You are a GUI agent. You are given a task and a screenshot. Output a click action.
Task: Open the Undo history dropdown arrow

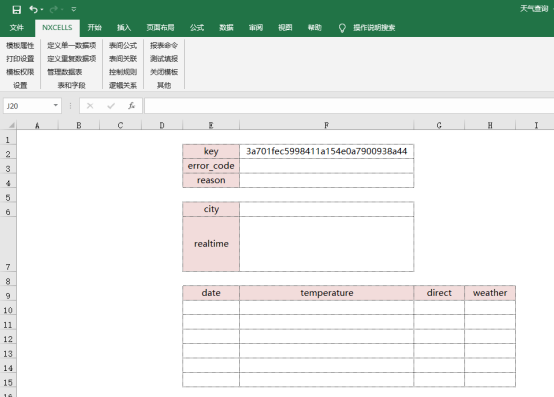point(42,10)
